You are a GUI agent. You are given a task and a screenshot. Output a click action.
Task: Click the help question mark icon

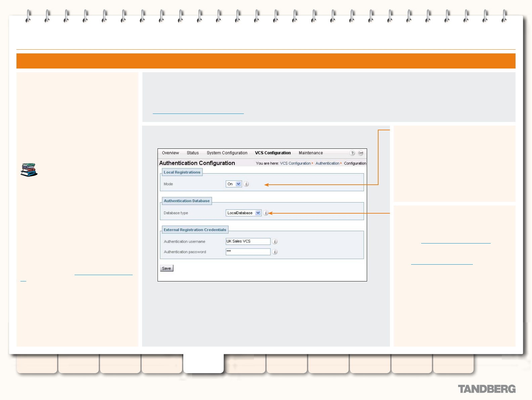(x=352, y=153)
